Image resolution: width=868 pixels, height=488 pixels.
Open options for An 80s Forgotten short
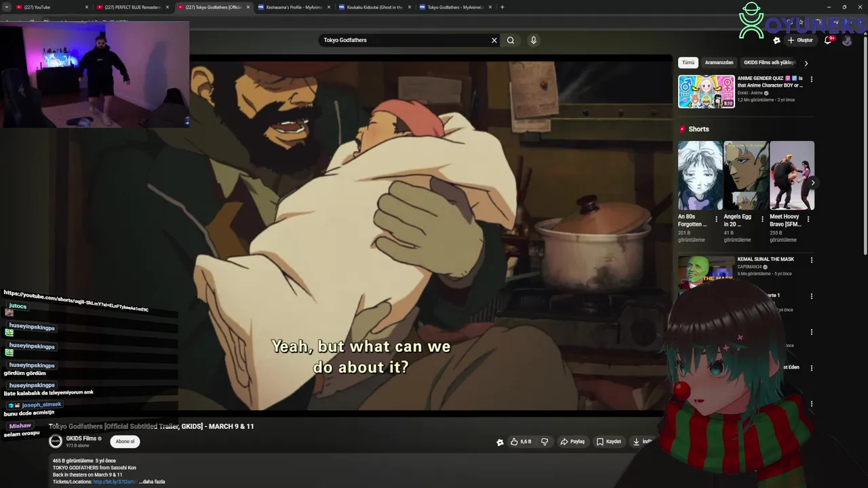point(716,220)
